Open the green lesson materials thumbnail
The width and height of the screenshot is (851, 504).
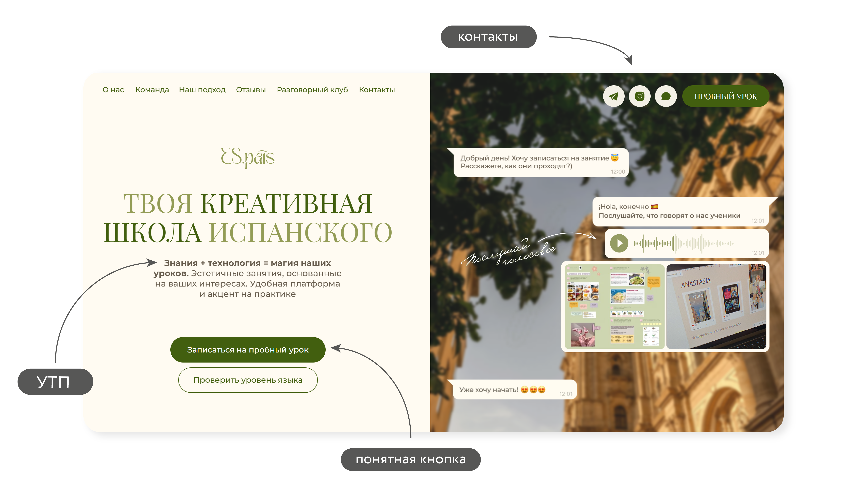614,307
